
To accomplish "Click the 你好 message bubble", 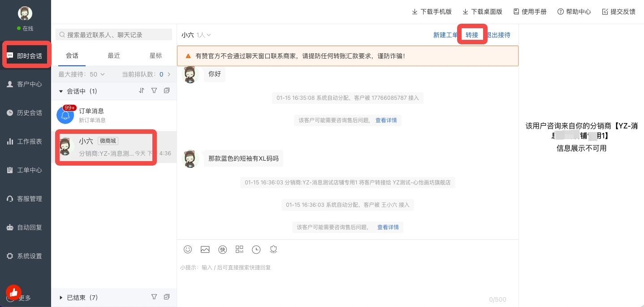I will tap(215, 74).
